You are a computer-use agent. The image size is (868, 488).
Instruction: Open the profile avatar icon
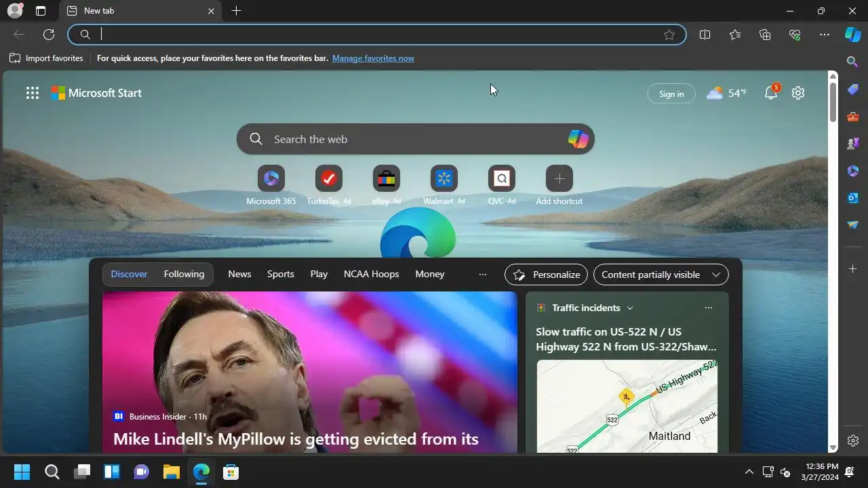15,11
